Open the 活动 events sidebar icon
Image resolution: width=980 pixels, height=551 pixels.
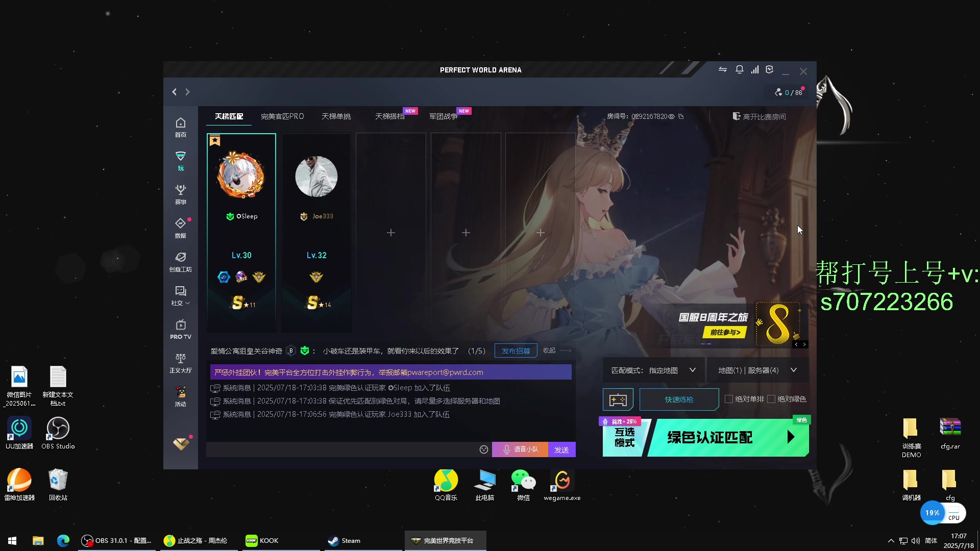coord(180,397)
